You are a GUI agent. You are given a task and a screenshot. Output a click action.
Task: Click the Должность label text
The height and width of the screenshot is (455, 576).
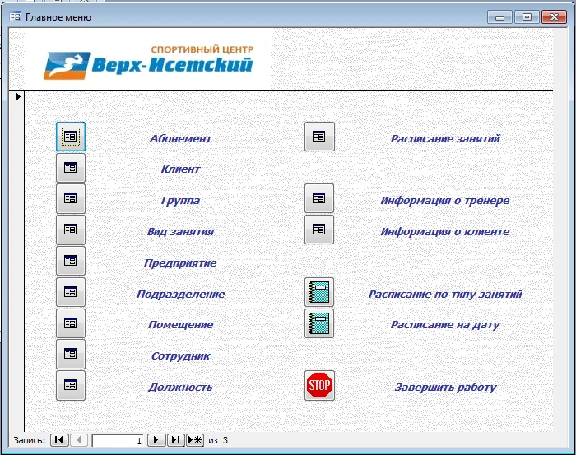point(180,387)
